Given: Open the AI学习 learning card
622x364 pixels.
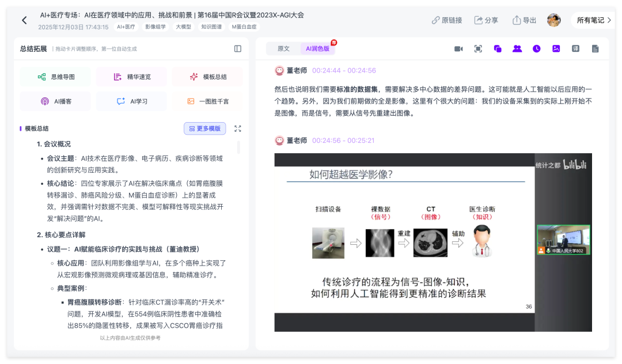Looking at the screenshot, I should [132, 101].
